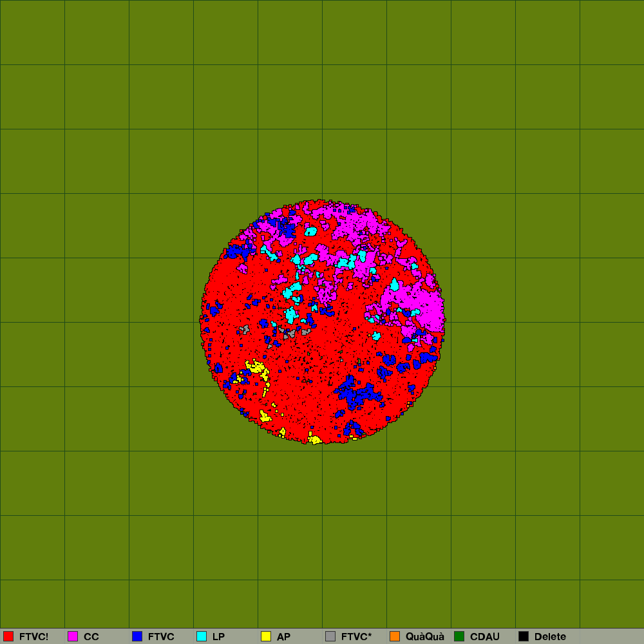The width and height of the screenshot is (644, 644).
Task: Click the "FTVC!" legend label
Action: click(33, 636)
